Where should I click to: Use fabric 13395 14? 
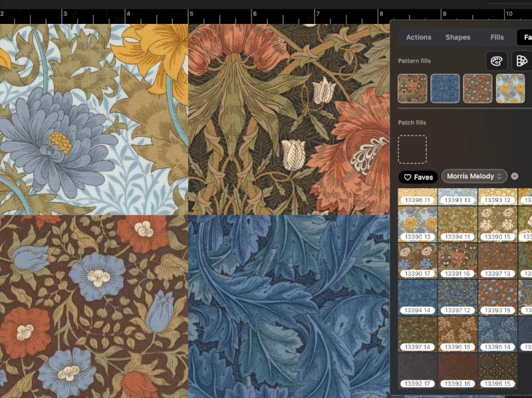coord(497,334)
